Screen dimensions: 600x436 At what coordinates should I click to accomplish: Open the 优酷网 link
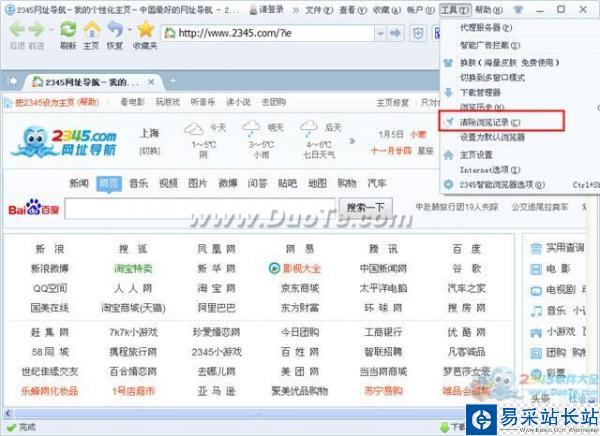coord(466,332)
